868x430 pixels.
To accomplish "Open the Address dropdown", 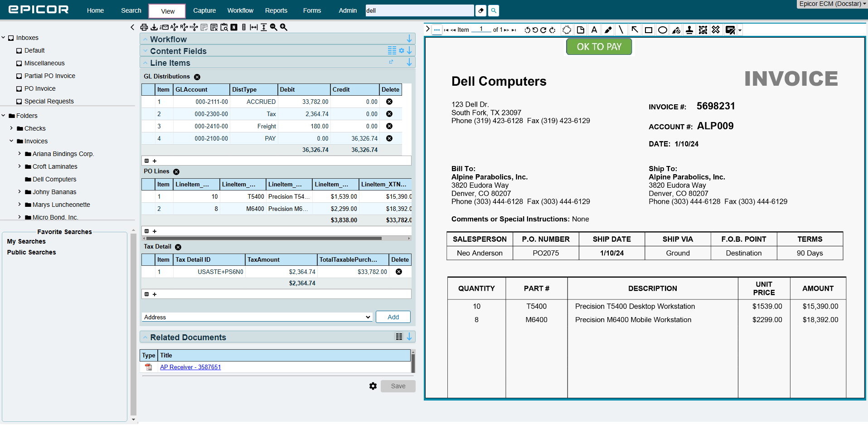I will [x=257, y=317].
